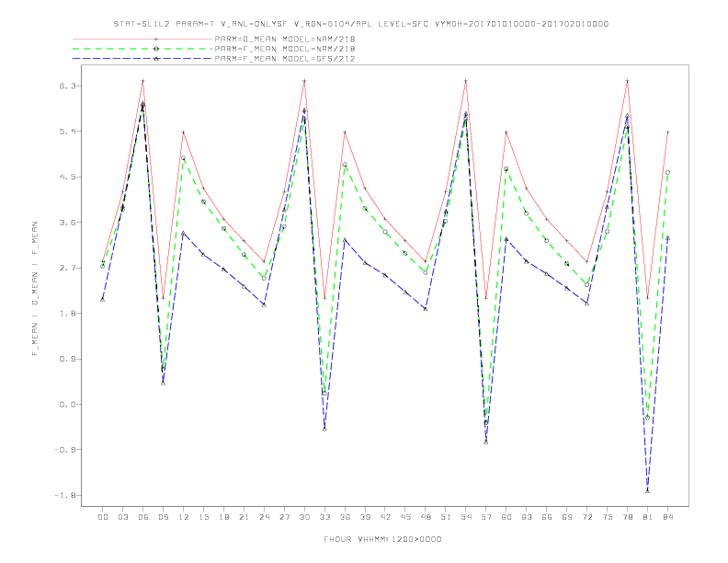The height and width of the screenshot is (563, 728).
Task: Click x-axis tick label 06
Action: coord(143,517)
